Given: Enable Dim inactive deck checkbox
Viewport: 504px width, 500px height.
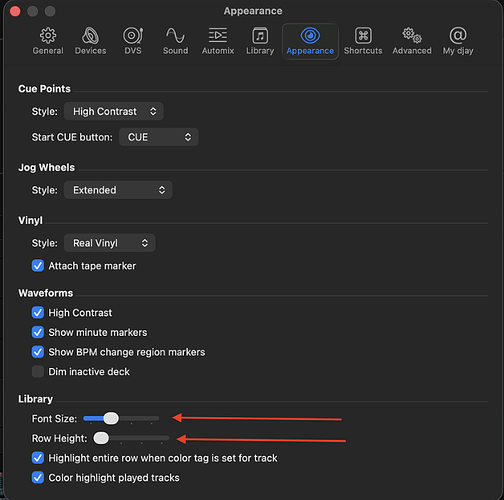Looking at the screenshot, I should (x=38, y=371).
